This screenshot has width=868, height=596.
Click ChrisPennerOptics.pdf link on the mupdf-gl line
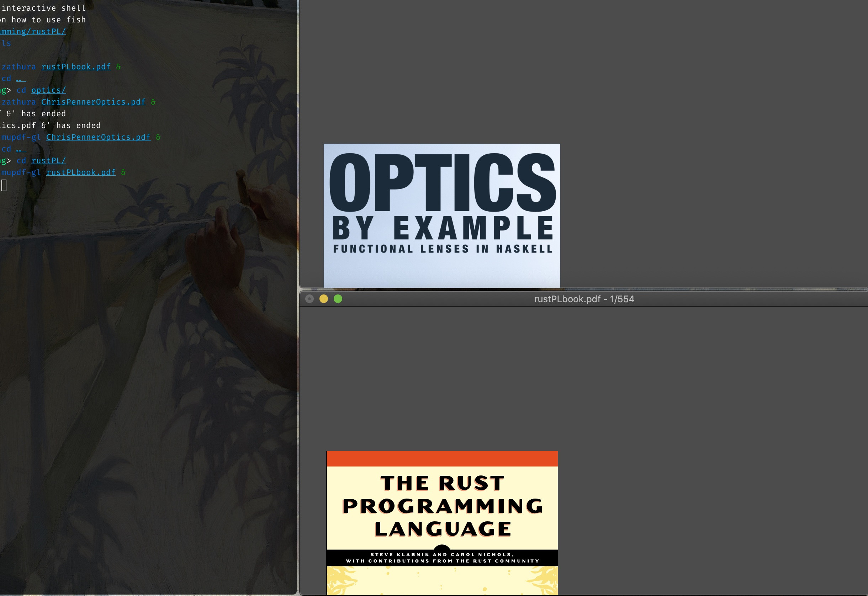coord(98,137)
